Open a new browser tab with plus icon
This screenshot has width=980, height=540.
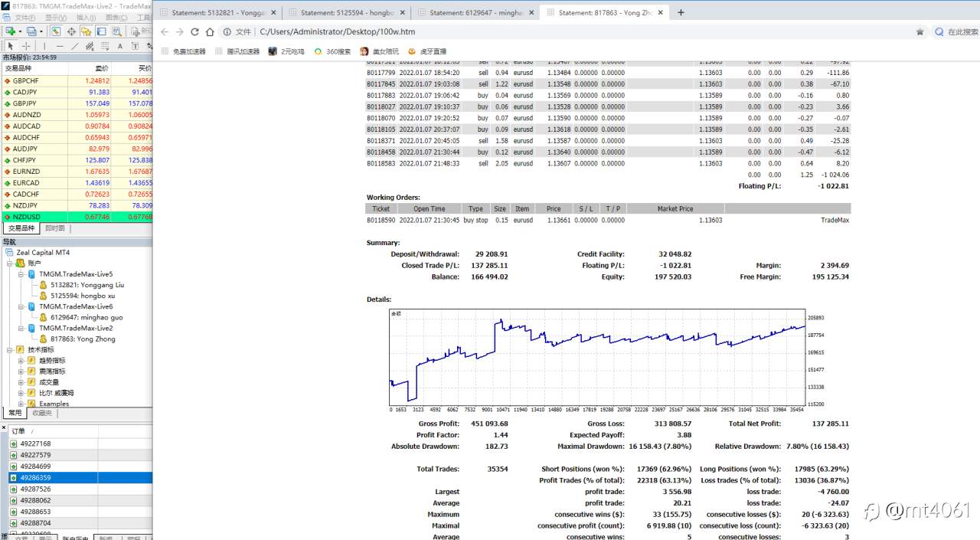click(681, 12)
